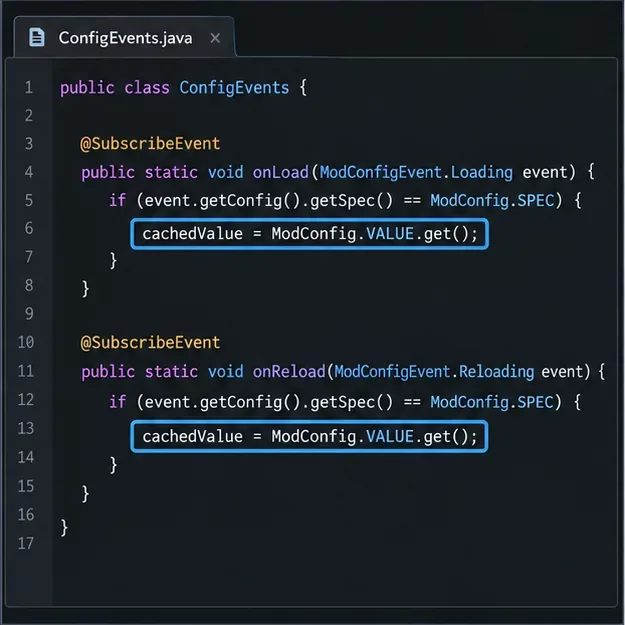Click the class closing brace on line 16
Image resolution: width=625 pixels, height=625 pixels.
pos(64,527)
